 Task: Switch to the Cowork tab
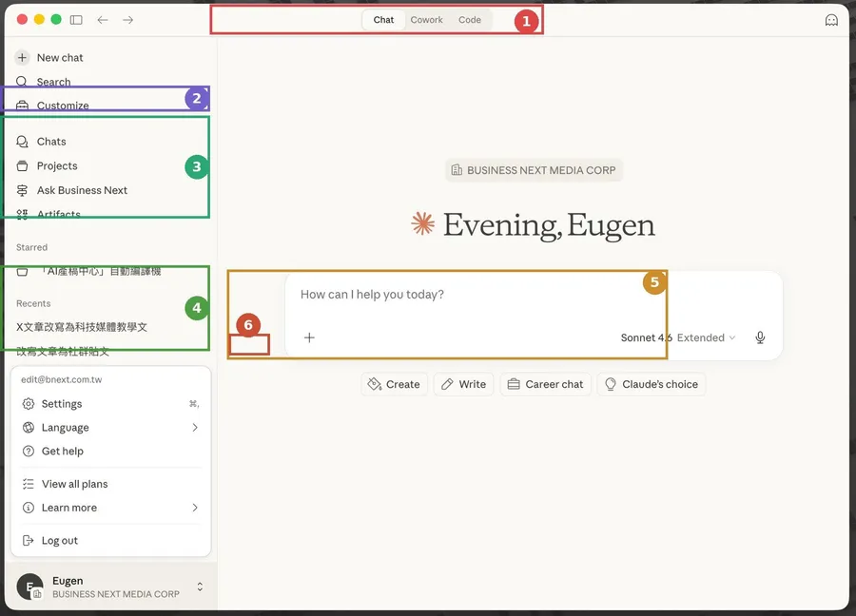click(426, 20)
